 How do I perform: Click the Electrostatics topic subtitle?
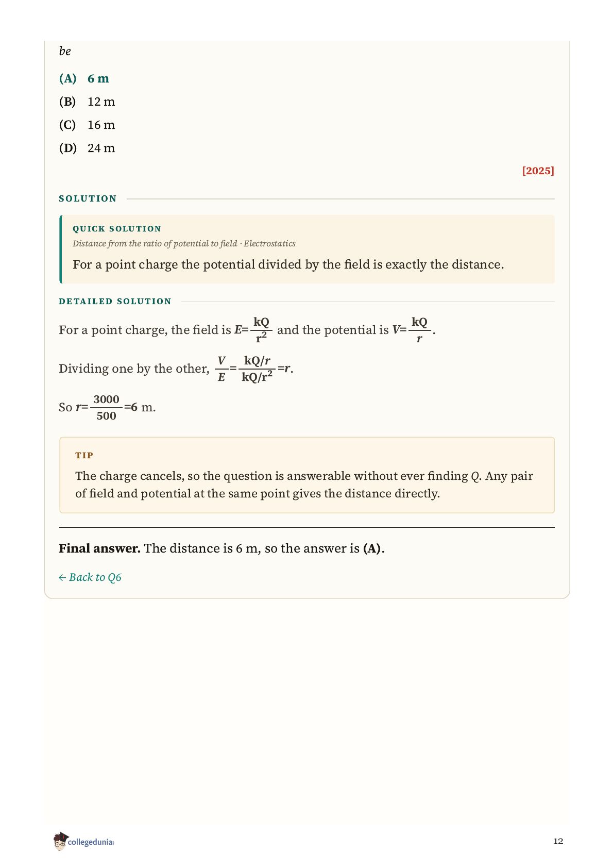point(269,243)
